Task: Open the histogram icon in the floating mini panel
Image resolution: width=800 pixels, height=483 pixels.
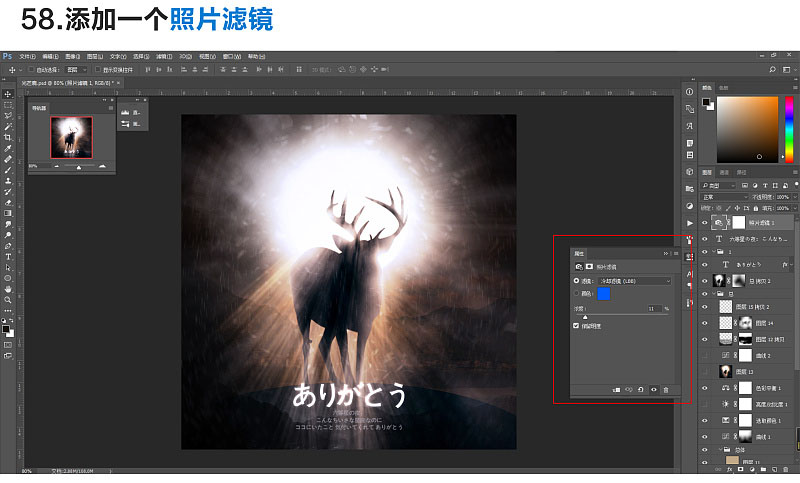Action: pos(125,112)
